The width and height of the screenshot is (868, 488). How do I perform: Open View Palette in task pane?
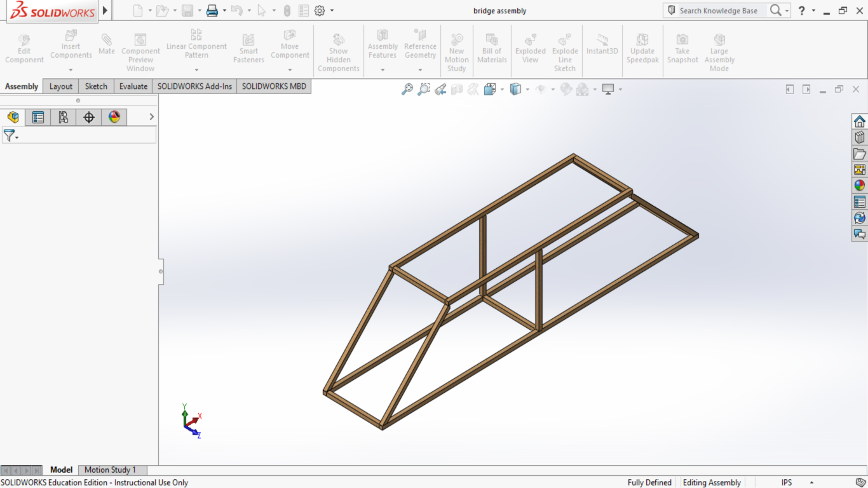click(860, 170)
